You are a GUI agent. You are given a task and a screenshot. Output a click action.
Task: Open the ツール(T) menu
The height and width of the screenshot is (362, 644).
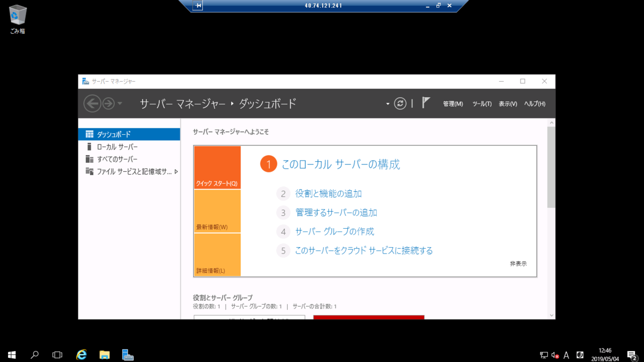point(481,103)
